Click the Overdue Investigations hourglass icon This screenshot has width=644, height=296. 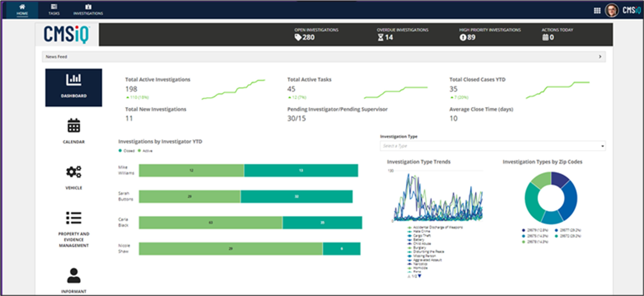tap(380, 37)
